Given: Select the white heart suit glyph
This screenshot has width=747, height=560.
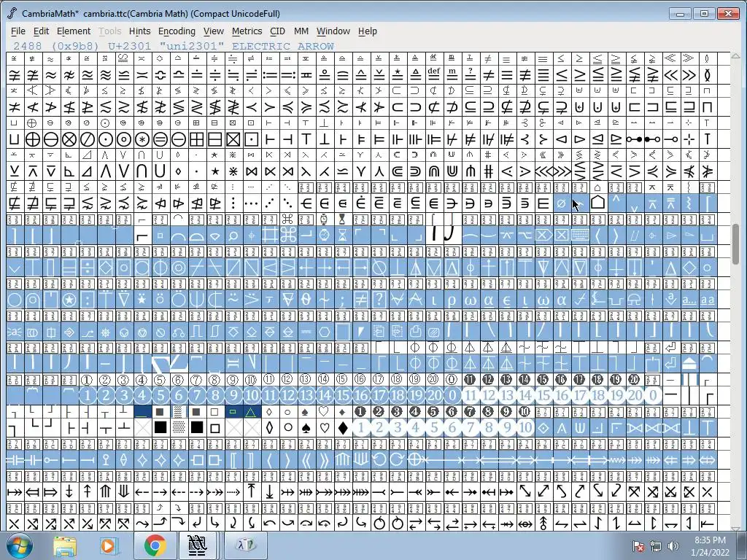Looking at the screenshot, I should point(325,427).
